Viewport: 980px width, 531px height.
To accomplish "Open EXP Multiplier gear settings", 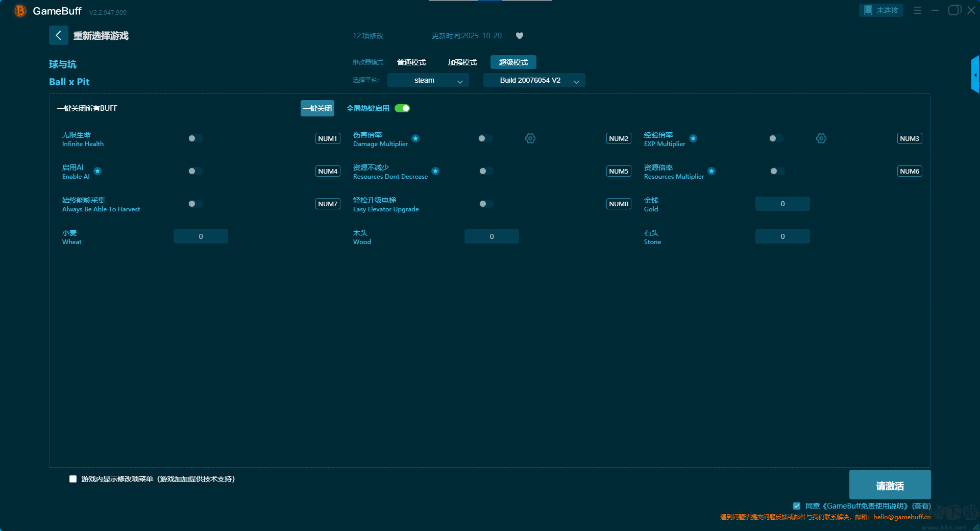I will click(821, 138).
